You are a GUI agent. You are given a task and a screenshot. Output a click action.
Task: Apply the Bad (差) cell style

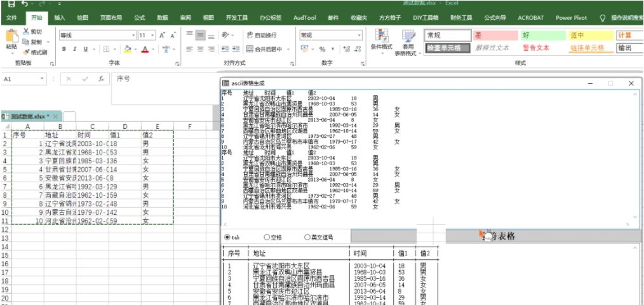tap(495, 36)
